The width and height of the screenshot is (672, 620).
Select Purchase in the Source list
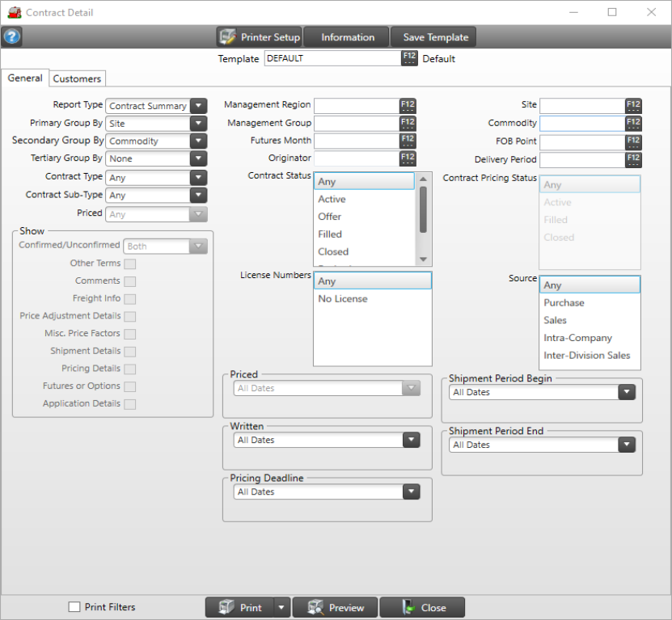click(x=564, y=303)
